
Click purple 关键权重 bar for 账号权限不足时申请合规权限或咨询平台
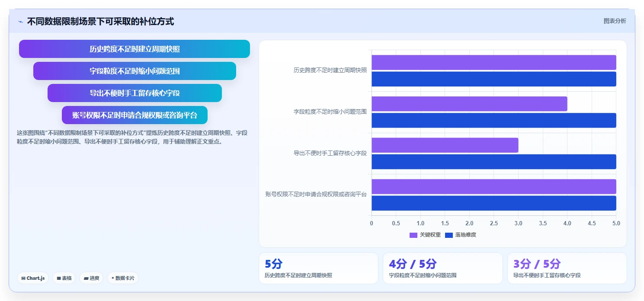(x=493, y=186)
